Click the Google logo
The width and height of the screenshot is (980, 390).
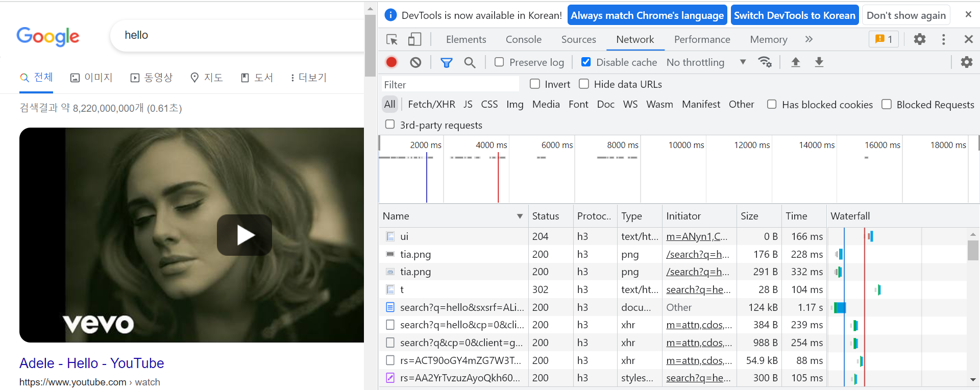point(48,36)
